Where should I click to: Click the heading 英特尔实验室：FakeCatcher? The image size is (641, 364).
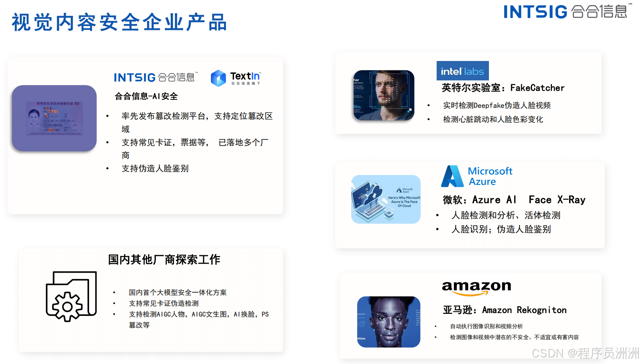point(503,88)
